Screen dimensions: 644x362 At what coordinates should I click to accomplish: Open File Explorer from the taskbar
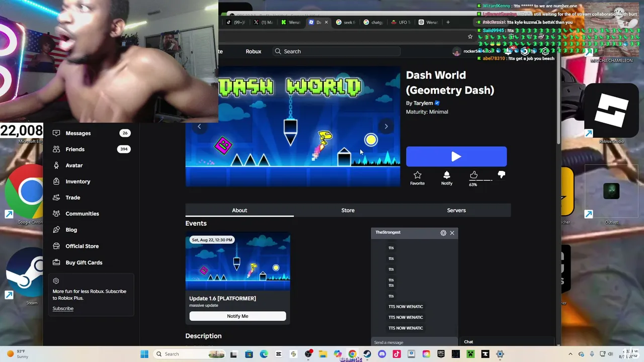pos(323,354)
